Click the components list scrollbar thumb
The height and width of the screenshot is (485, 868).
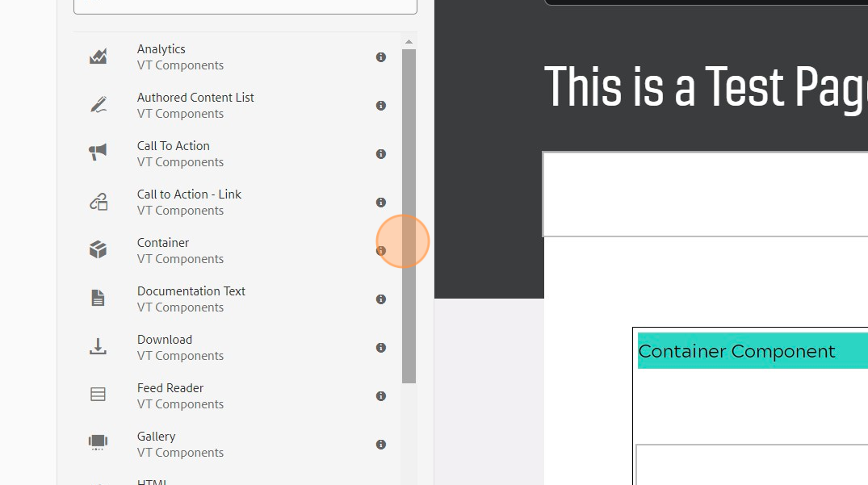tap(409, 216)
